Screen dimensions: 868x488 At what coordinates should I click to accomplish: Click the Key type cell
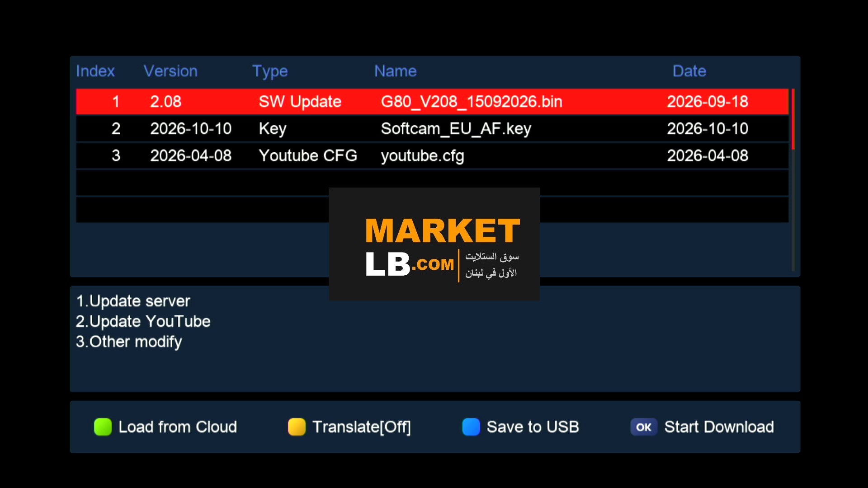point(272,129)
